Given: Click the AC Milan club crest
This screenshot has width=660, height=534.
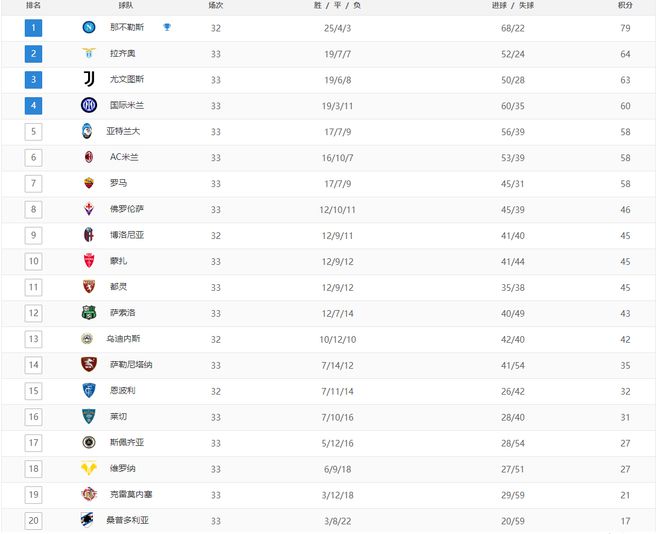Looking at the screenshot, I should (88, 157).
